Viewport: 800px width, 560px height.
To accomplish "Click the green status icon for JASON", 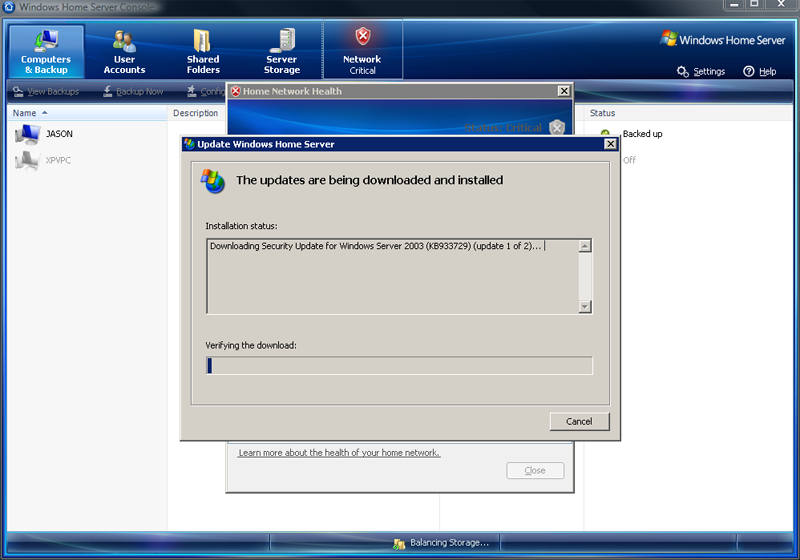I will coord(605,133).
